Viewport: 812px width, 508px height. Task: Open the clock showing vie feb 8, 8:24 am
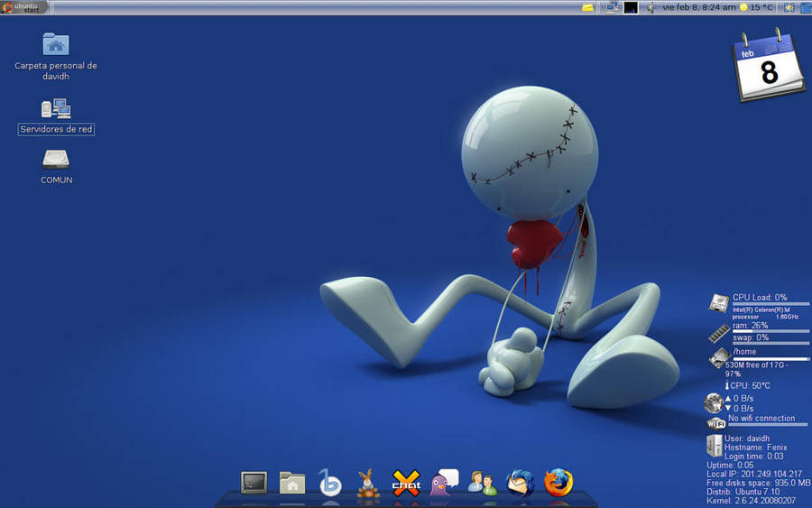click(698, 7)
